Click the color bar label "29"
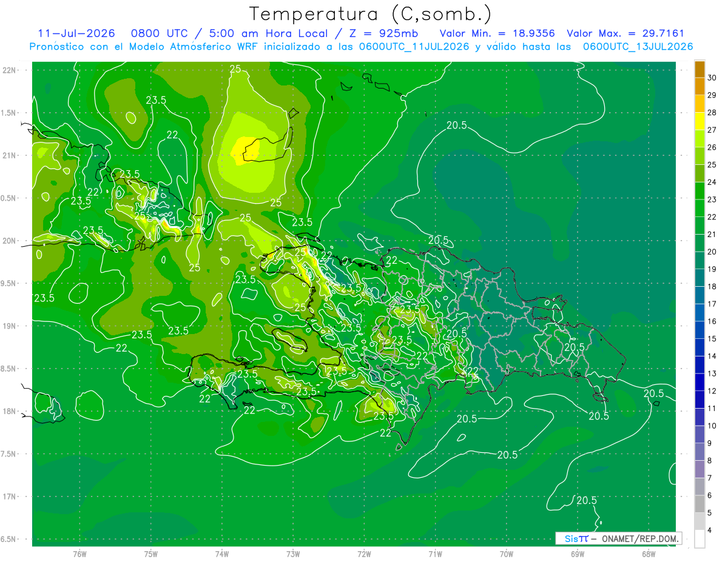 coord(712,95)
